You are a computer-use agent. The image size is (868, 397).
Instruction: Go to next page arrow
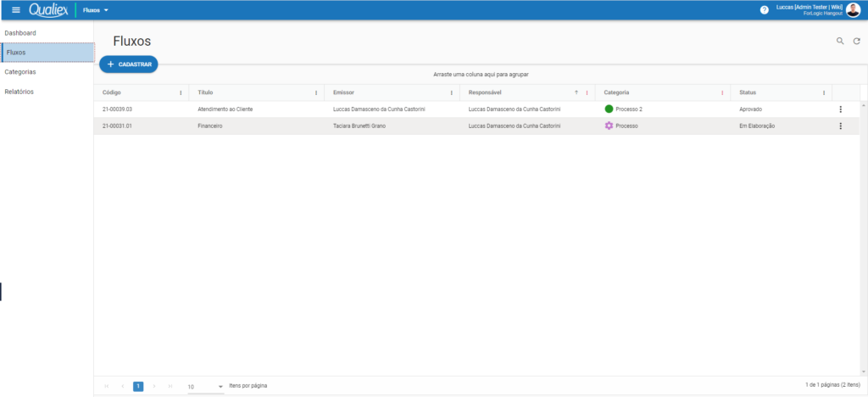[154, 386]
